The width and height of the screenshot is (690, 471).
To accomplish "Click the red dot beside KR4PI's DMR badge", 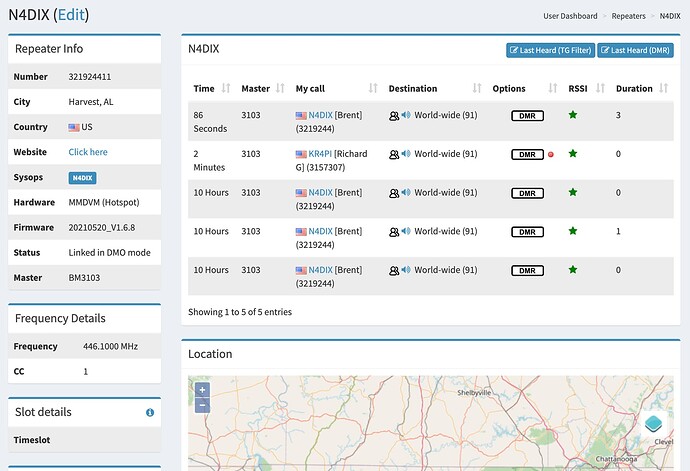I will (551, 155).
